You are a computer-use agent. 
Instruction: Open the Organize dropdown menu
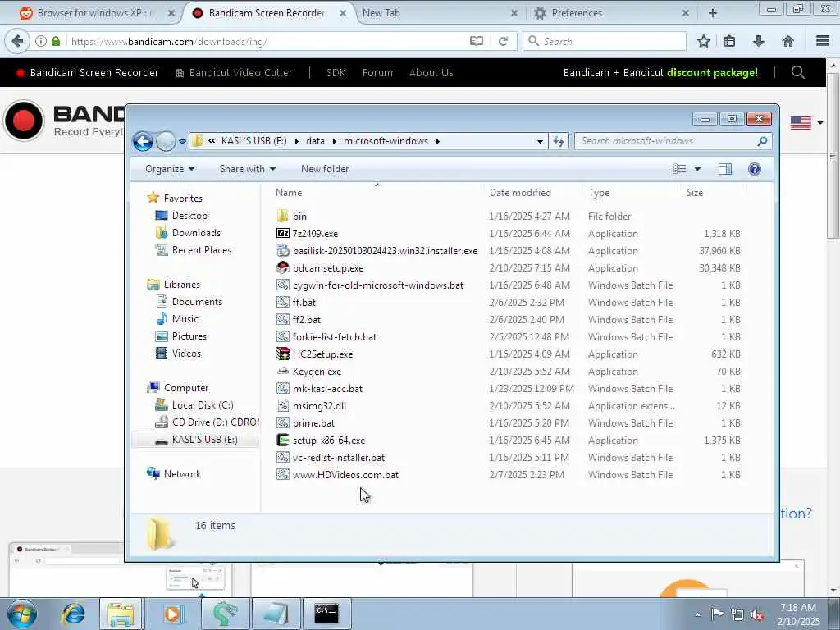(170, 169)
